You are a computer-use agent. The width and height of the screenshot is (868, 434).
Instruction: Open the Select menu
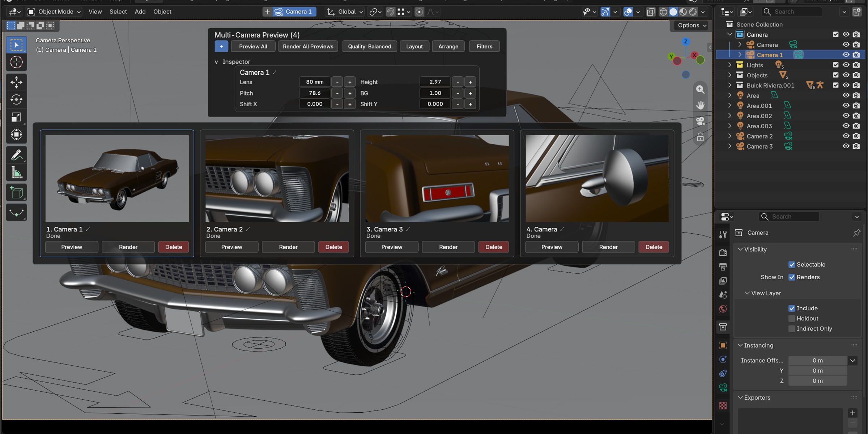118,12
